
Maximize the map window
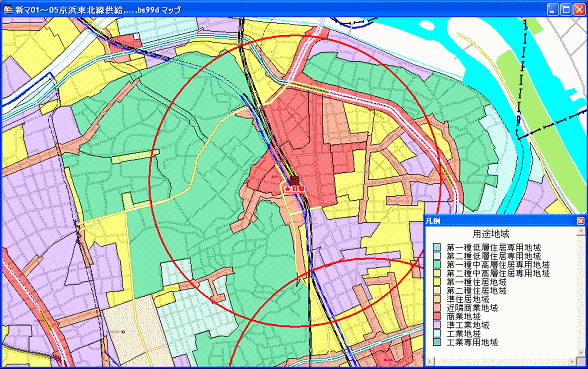[566, 9]
